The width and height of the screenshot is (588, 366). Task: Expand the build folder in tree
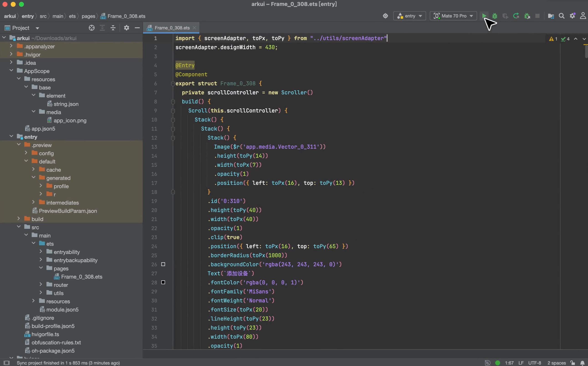click(x=19, y=219)
